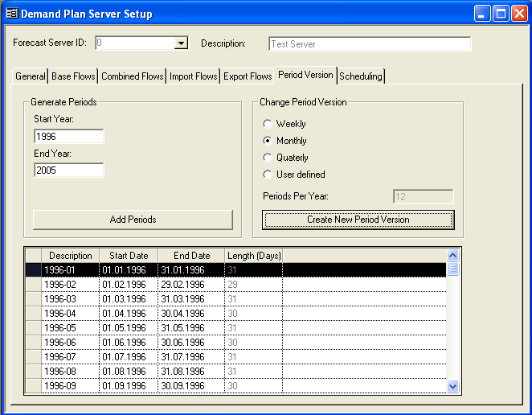Click start date cell 01.05.1996

(129, 328)
